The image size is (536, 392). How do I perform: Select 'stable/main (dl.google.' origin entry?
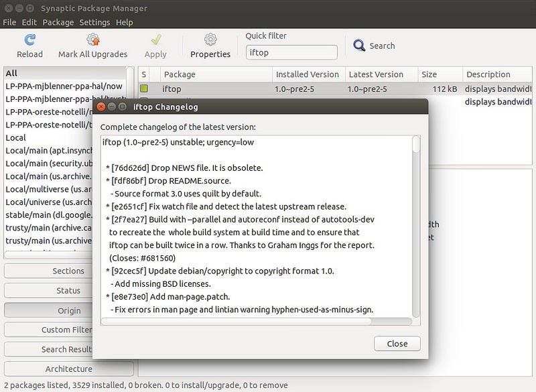click(x=48, y=215)
